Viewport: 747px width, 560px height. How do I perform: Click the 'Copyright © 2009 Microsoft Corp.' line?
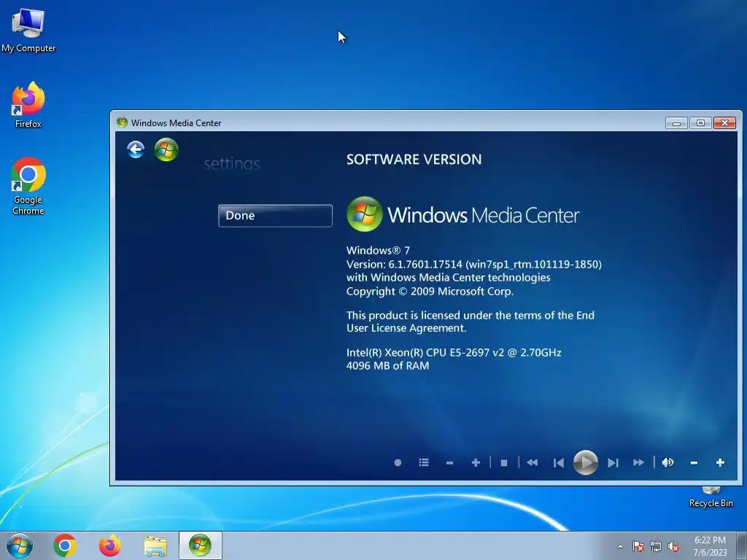(x=430, y=292)
